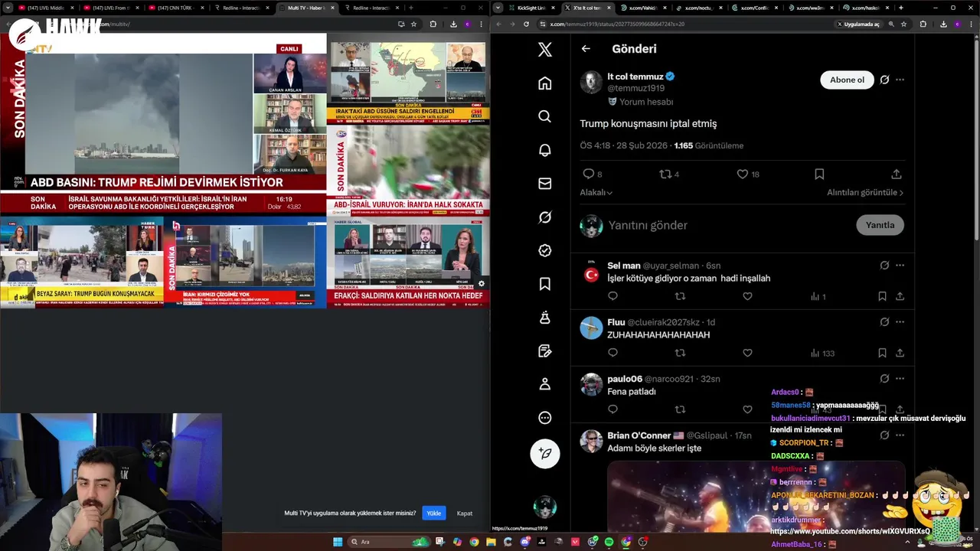The height and width of the screenshot is (551, 980).
Task: Like the main temmuz post
Action: click(x=742, y=174)
